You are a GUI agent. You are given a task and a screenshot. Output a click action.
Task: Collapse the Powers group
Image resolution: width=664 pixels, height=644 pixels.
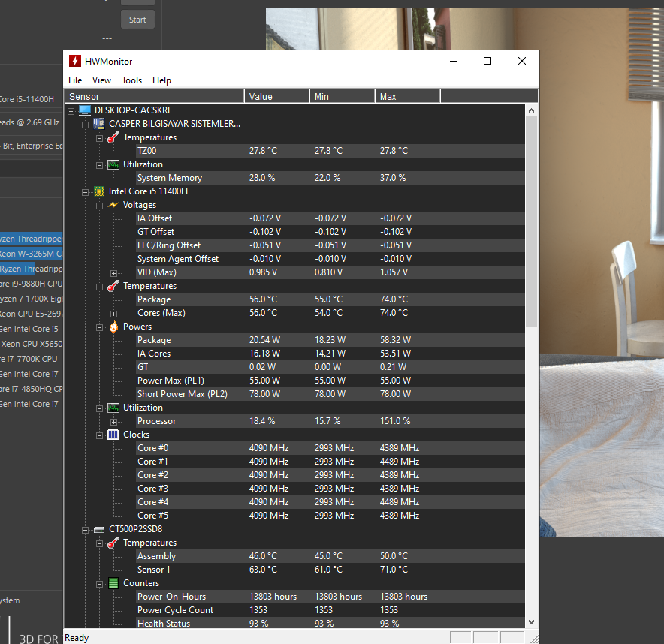coord(99,327)
